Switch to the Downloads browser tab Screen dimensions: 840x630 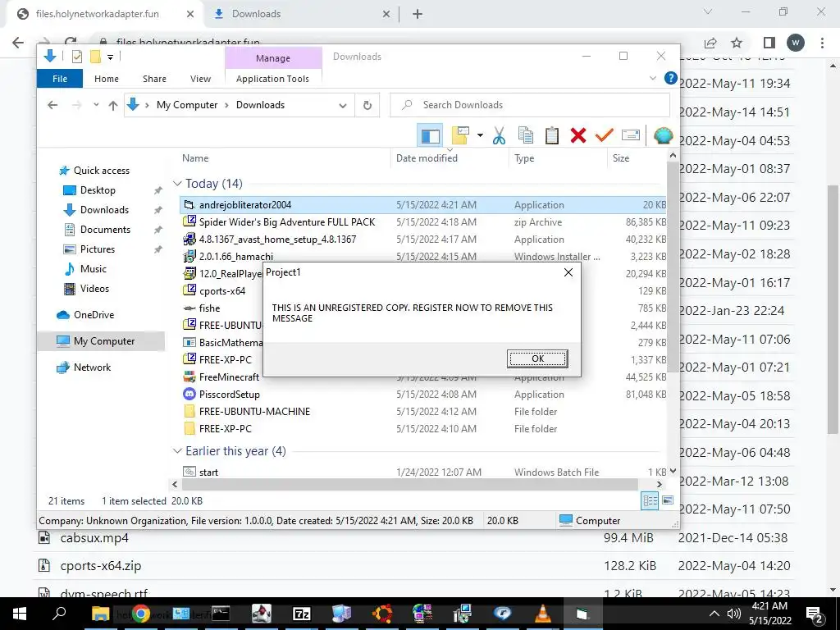[x=303, y=14]
